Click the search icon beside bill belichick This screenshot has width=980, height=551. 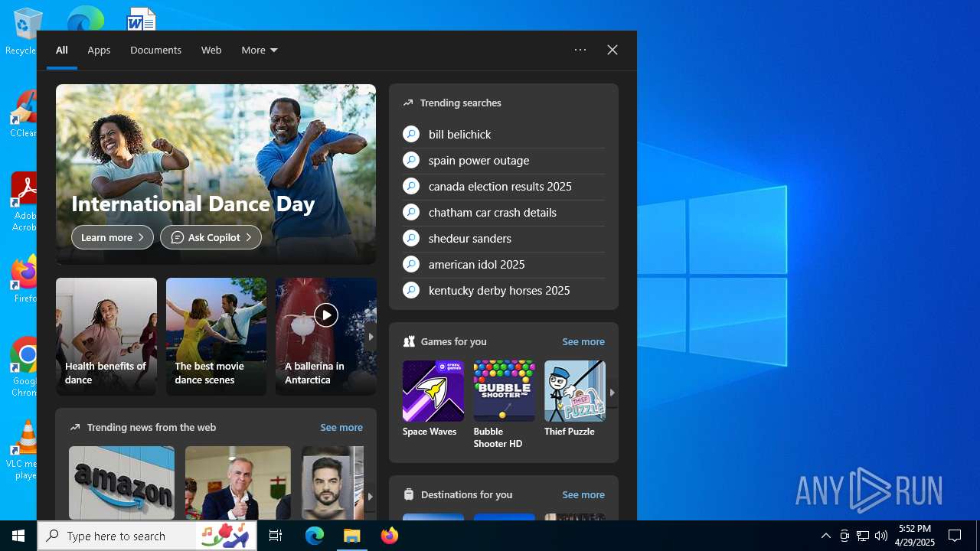[x=411, y=134]
